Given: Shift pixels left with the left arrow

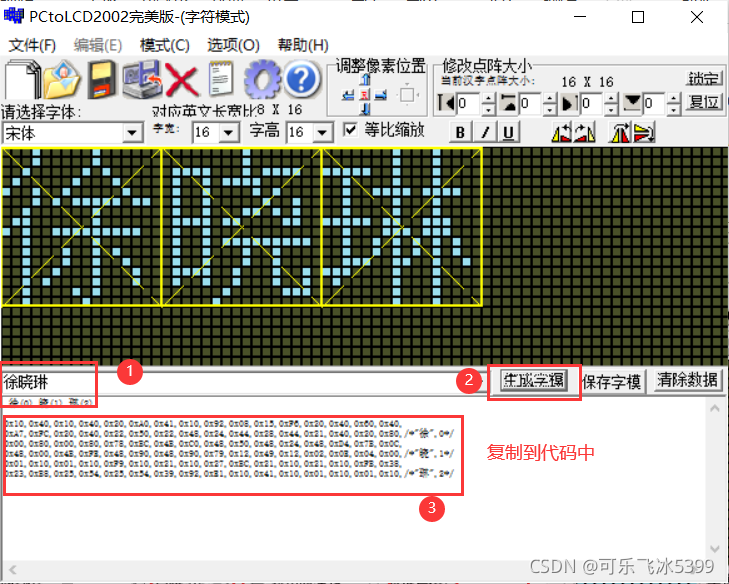Looking at the screenshot, I should [348, 95].
